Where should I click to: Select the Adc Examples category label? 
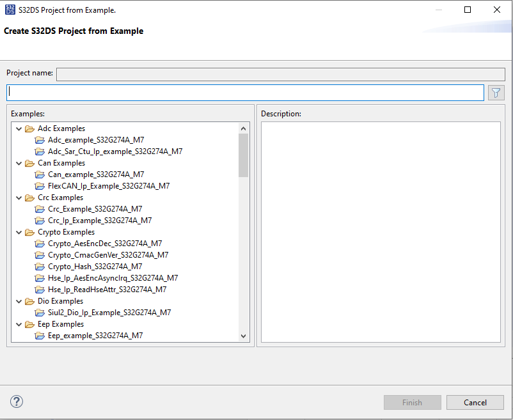(61, 128)
